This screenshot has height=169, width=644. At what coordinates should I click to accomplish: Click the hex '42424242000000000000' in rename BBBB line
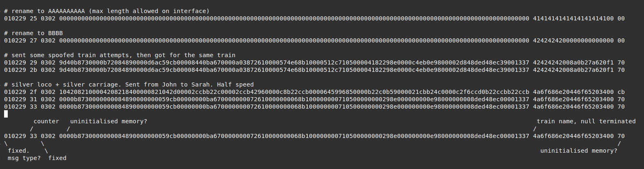573,40
